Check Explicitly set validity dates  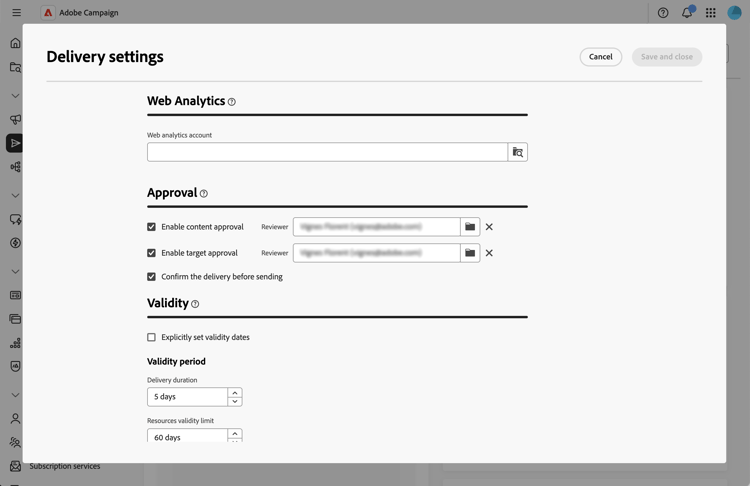pos(152,337)
